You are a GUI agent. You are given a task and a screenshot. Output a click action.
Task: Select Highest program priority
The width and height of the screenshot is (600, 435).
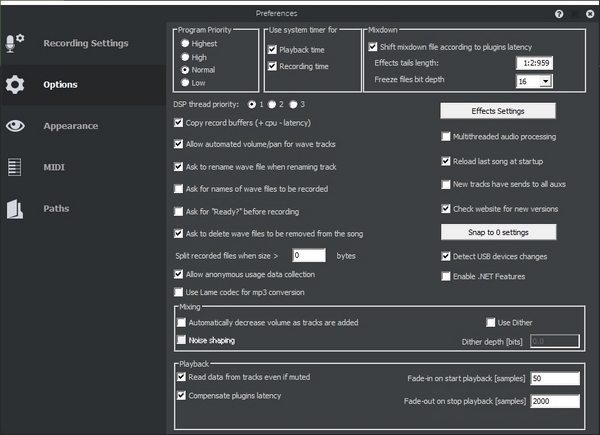183,44
